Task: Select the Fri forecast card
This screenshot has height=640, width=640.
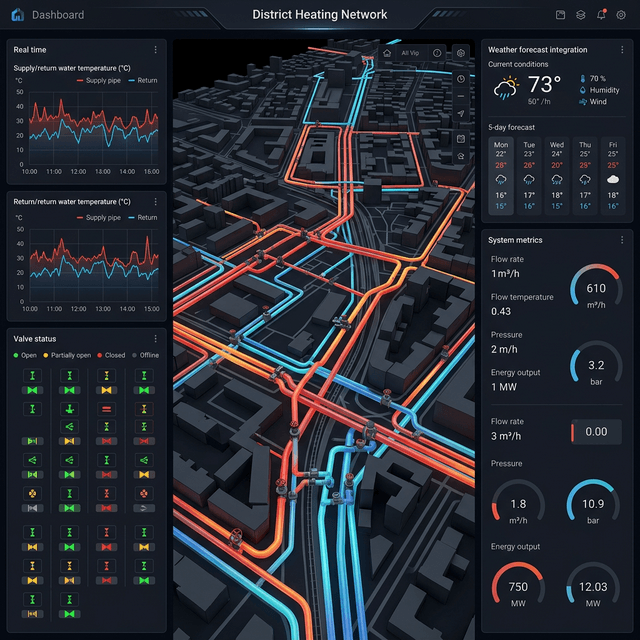Action: click(613, 176)
